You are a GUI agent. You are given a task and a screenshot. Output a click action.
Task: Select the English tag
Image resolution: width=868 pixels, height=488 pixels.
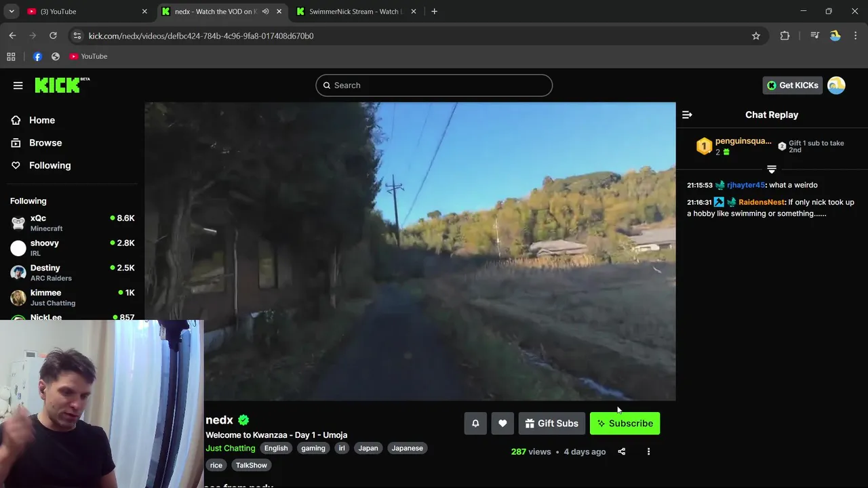click(276, 448)
